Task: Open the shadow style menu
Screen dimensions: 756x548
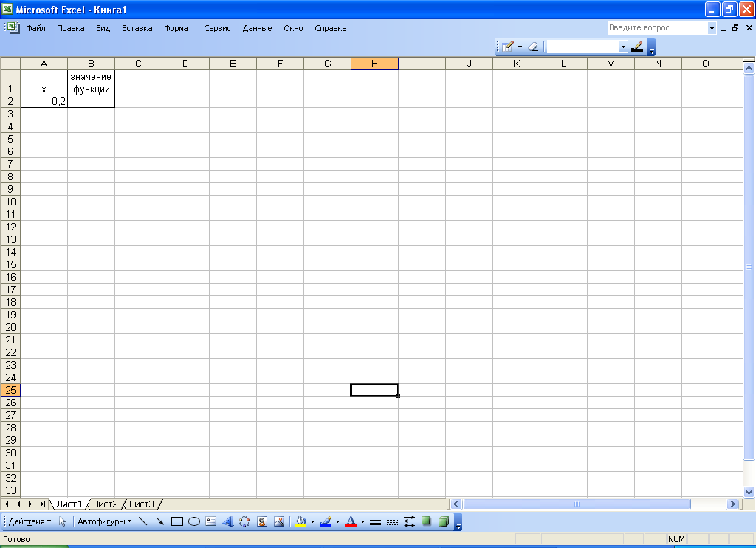Action: [x=426, y=521]
